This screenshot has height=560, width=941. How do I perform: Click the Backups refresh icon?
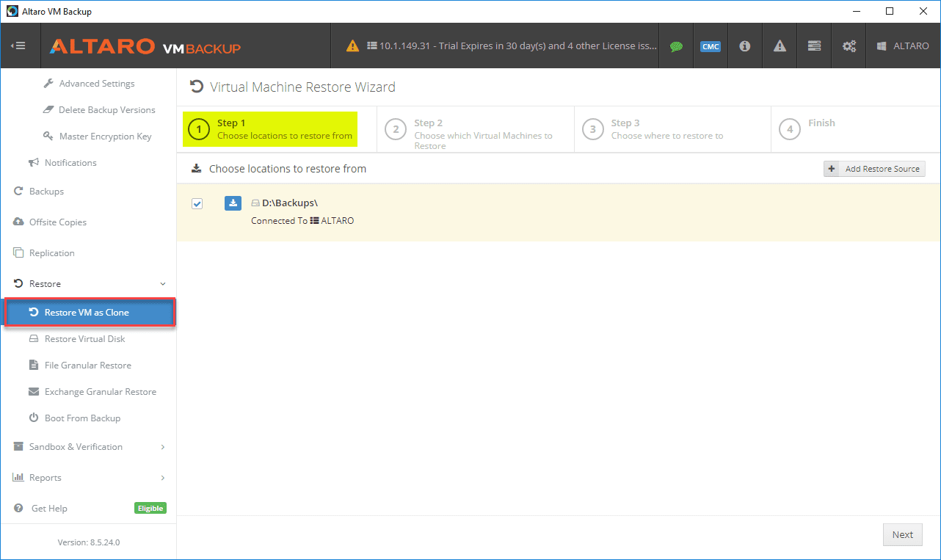pyautogui.click(x=19, y=192)
